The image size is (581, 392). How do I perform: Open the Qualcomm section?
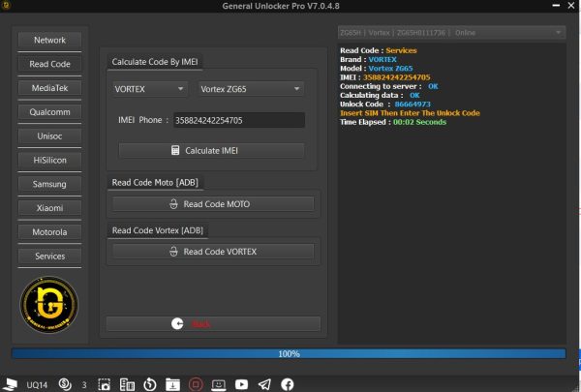point(49,112)
